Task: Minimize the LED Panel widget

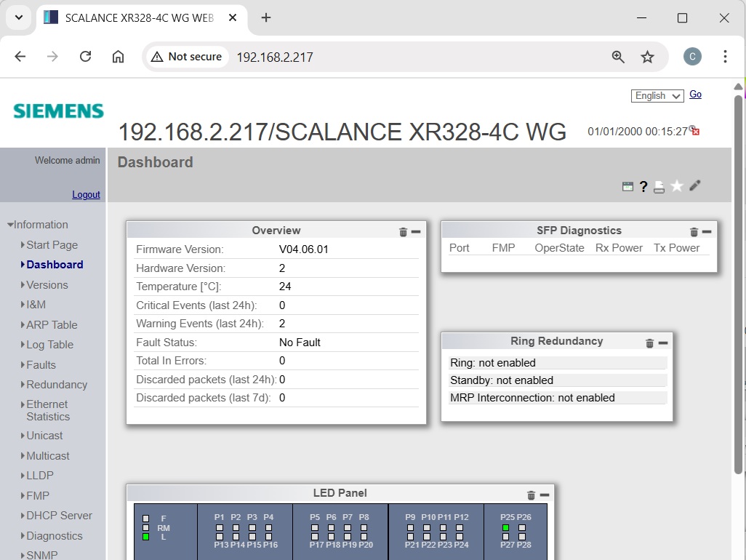Action: point(545,495)
